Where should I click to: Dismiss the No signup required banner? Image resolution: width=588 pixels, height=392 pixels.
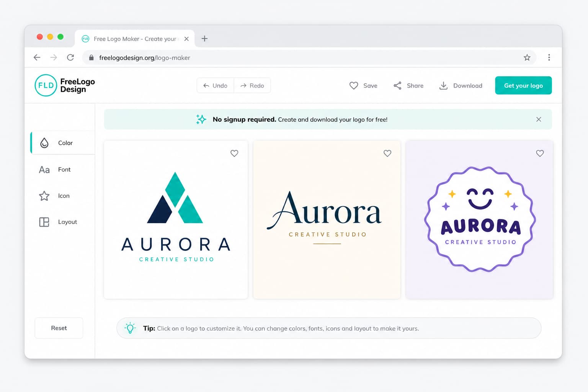click(x=539, y=119)
